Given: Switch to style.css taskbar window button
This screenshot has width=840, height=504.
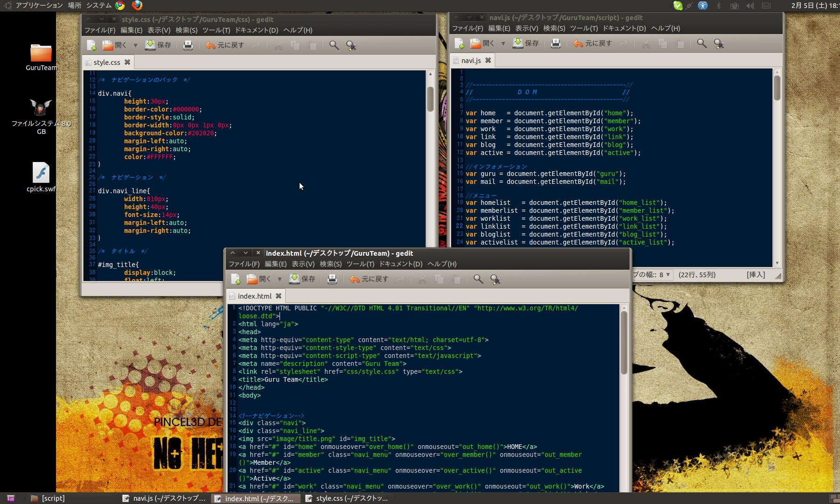Looking at the screenshot, I should [347, 498].
